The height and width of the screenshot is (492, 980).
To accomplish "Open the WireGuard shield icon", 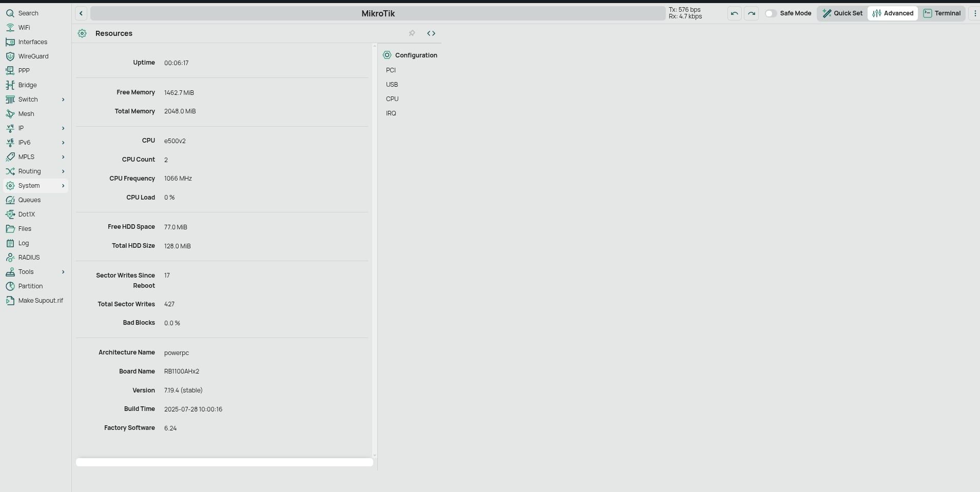I will click(x=10, y=56).
